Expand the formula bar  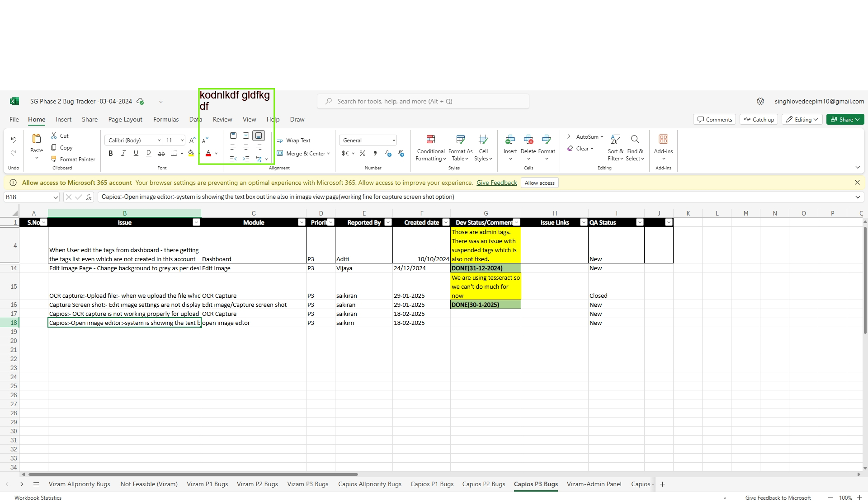click(x=858, y=197)
